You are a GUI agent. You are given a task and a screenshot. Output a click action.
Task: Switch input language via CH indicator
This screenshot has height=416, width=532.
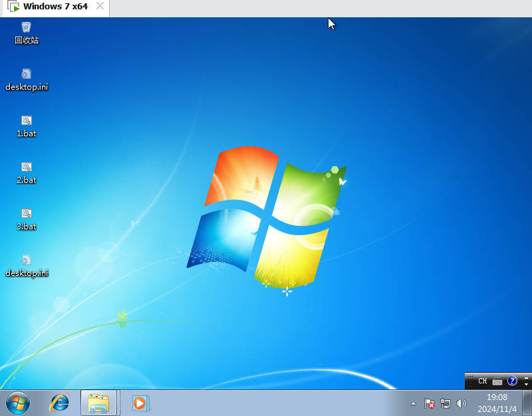point(483,381)
